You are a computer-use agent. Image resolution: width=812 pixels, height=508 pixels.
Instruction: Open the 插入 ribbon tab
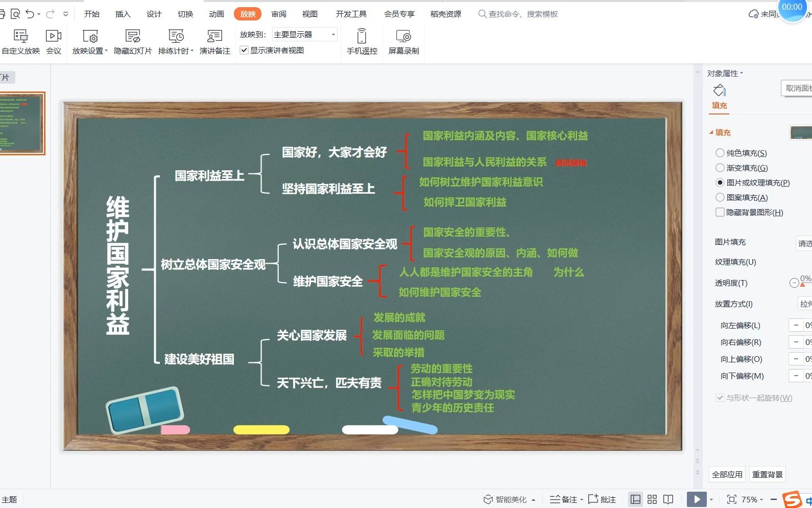tap(123, 14)
